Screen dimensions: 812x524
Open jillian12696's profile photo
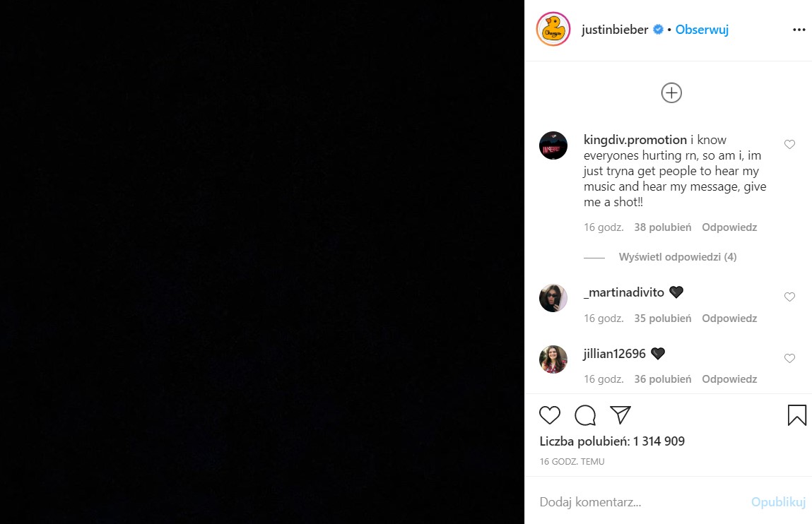pyautogui.click(x=553, y=359)
